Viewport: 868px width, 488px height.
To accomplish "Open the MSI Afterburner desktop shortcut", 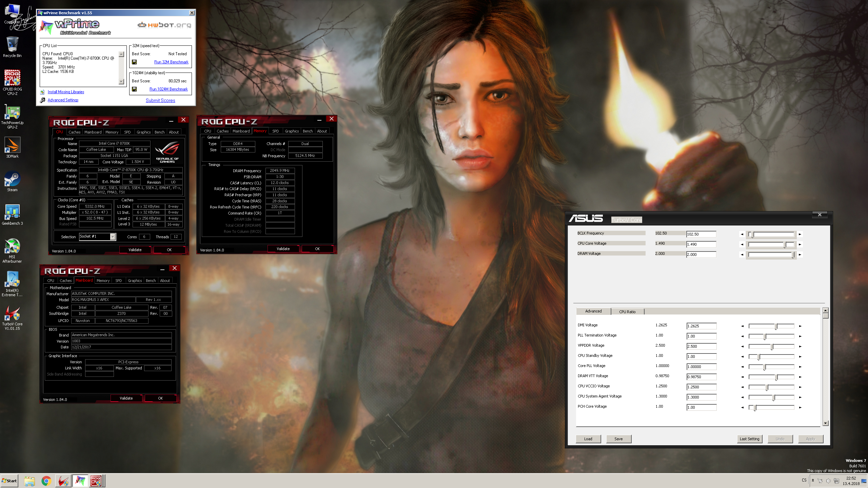I will tap(12, 250).
